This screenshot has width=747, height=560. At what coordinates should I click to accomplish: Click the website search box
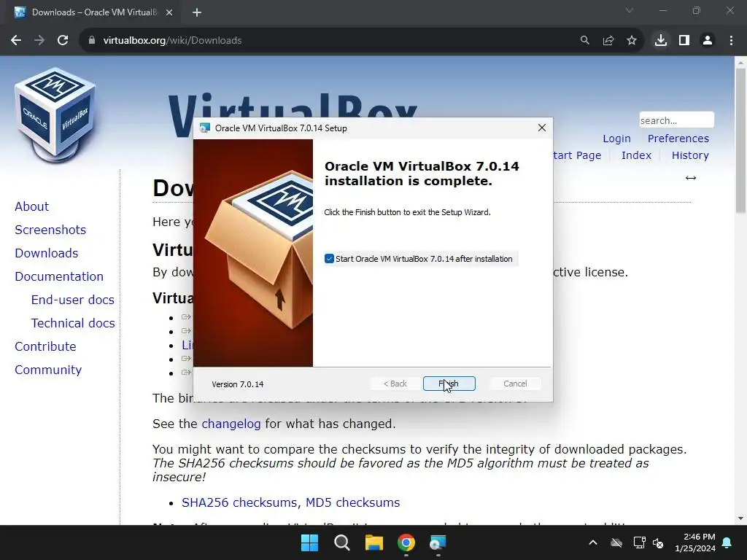pyautogui.click(x=676, y=120)
